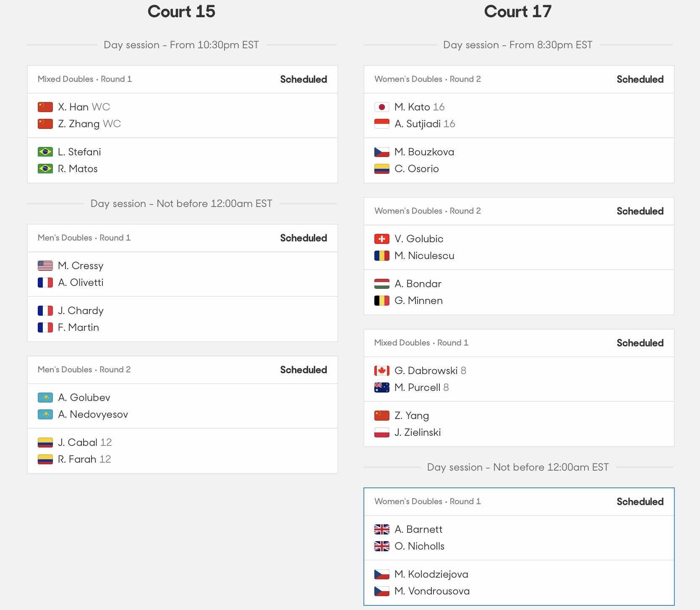Image resolution: width=700 pixels, height=610 pixels.
Task: Click Australia flag beside M. Purcell
Action: (x=382, y=387)
